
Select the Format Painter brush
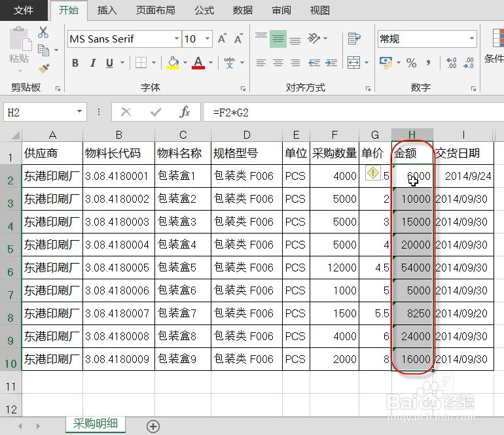[x=44, y=68]
